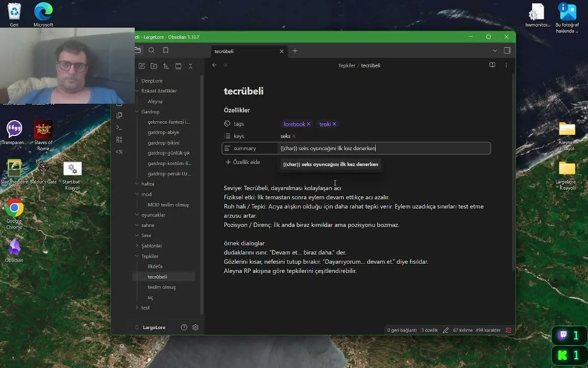Remove the lorebook tag
Image resolution: width=588 pixels, height=368 pixels.
coord(309,124)
